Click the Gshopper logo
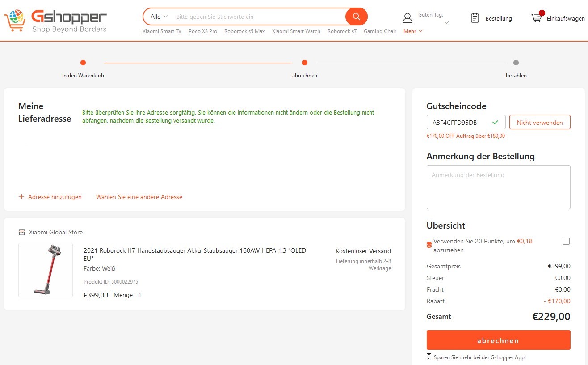 pos(55,21)
